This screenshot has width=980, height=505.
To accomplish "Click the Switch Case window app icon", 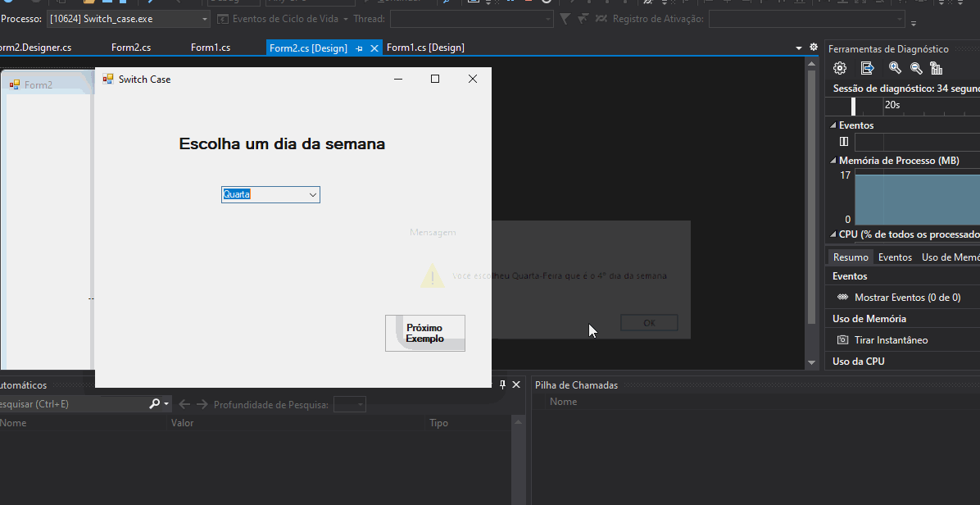I will point(108,79).
